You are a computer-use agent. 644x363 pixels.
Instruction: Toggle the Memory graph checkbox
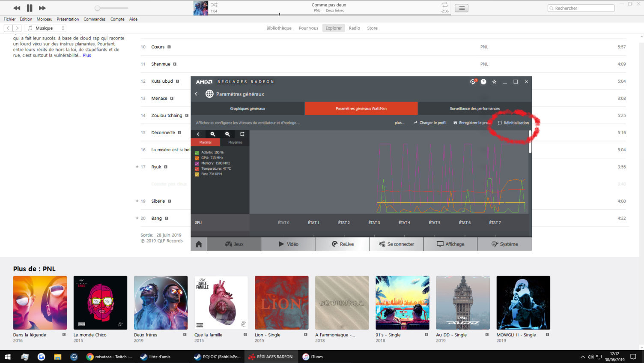point(197,164)
